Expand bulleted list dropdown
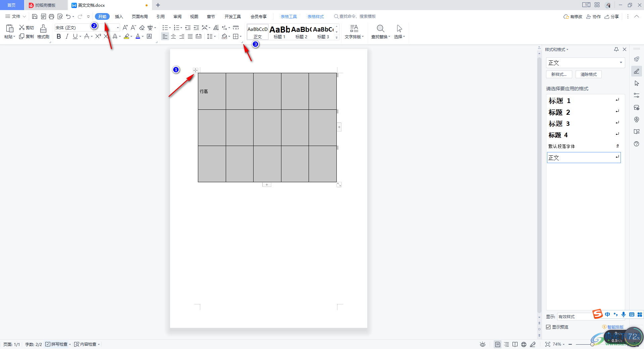Viewport: 644px width, 349px height. 170,28
